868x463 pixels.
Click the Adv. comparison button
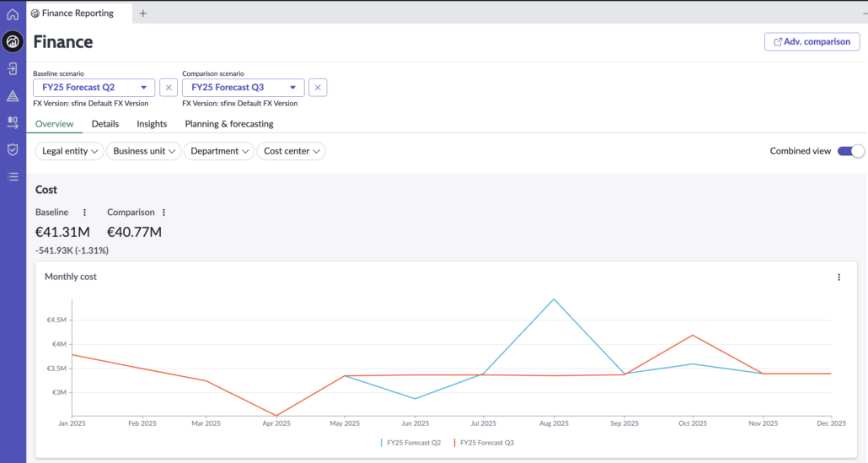812,41
